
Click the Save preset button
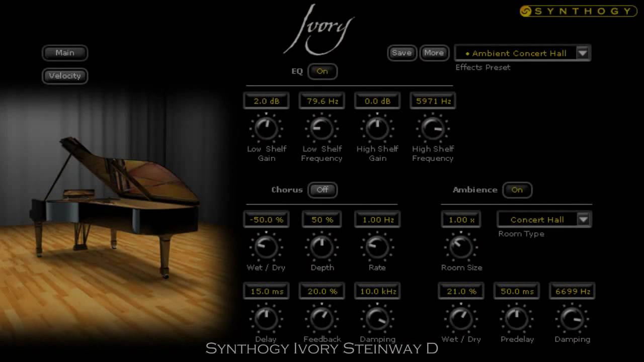tap(401, 53)
